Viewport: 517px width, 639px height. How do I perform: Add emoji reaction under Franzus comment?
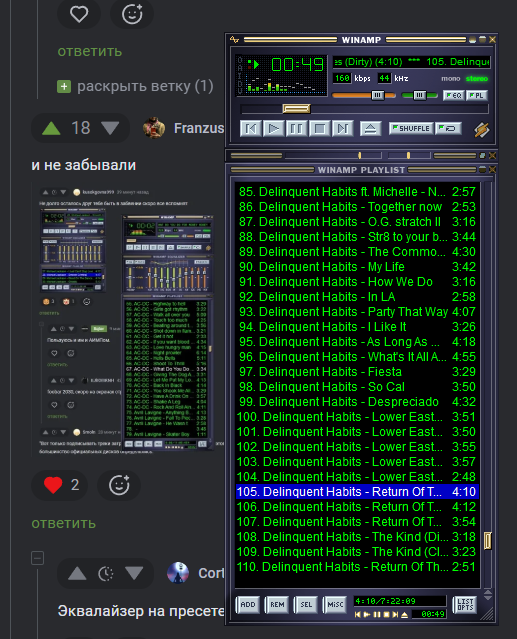(x=119, y=485)
